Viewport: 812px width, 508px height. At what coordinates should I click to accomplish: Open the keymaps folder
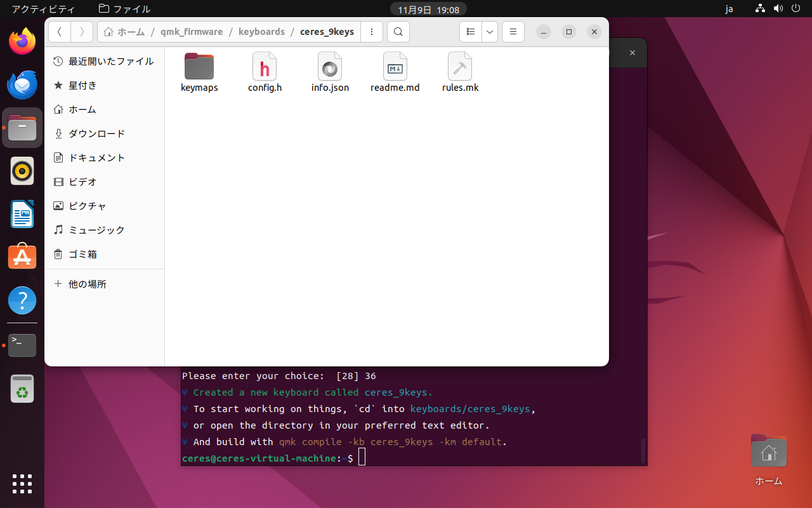click(x=199, y=72)
